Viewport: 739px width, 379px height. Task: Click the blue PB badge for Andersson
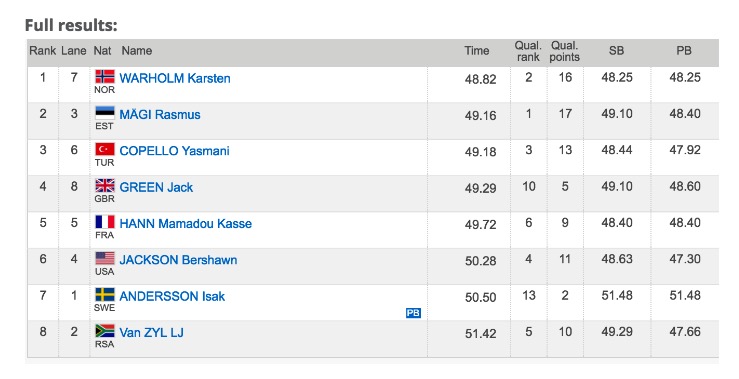point(413,313)
